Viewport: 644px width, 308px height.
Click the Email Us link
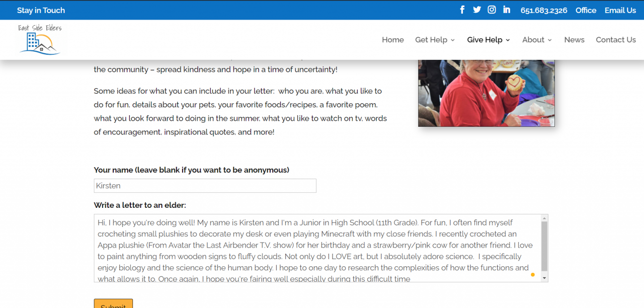620,10
